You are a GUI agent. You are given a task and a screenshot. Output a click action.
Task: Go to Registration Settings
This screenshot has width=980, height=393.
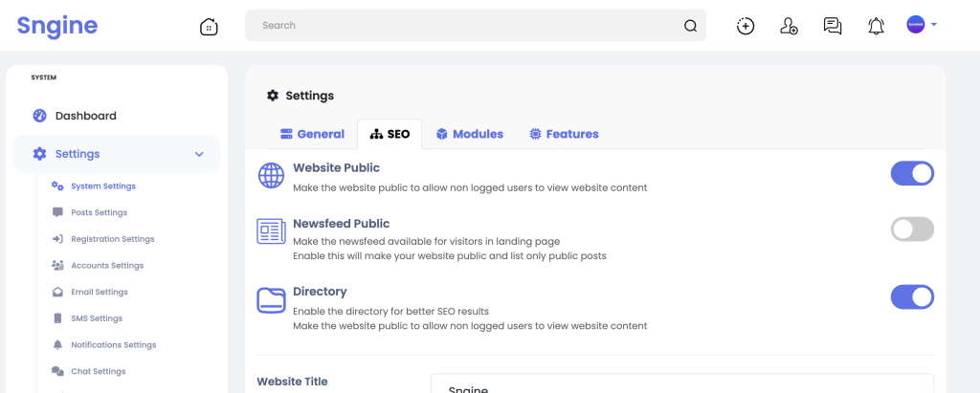[x=113, y=239]
